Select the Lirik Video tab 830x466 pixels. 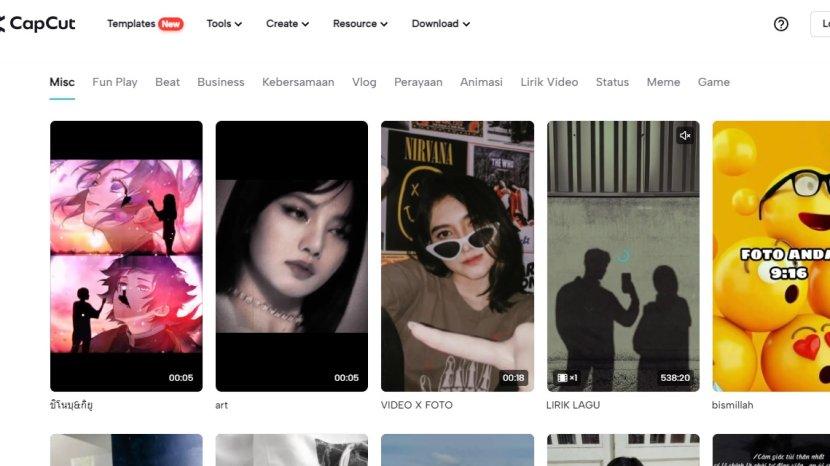click(x=549, y=82)
